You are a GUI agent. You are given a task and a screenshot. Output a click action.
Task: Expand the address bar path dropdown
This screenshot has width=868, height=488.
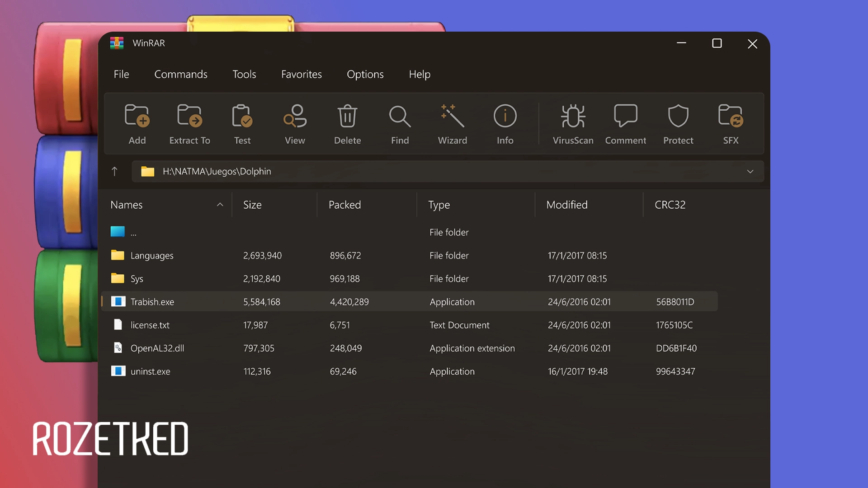coord(750,172)
